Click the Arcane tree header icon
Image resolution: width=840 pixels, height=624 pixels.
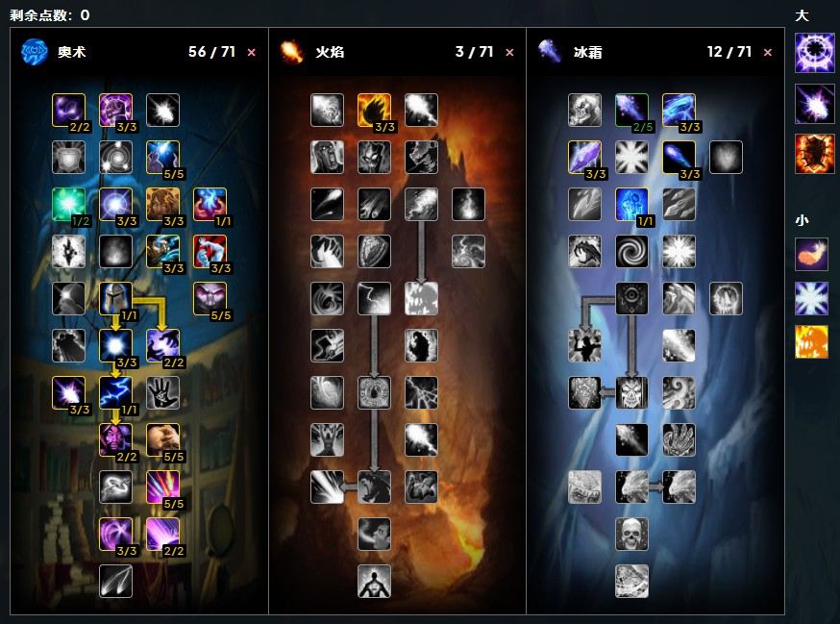[35, 52]
